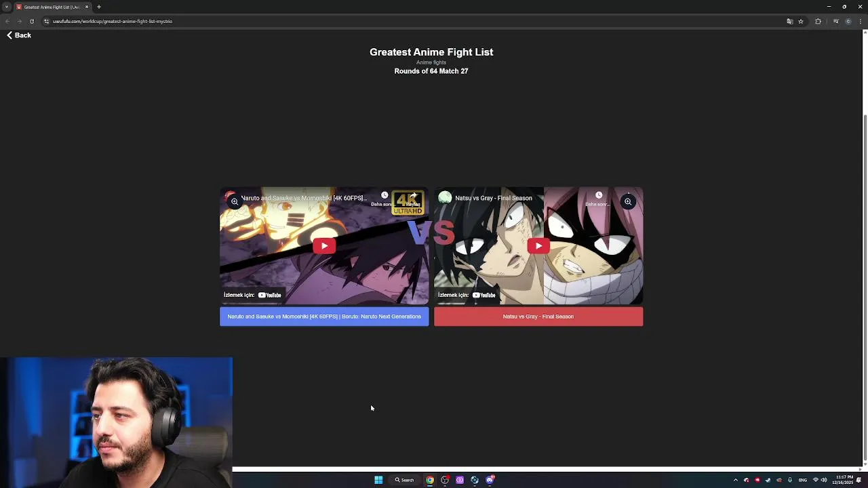Screen dimensions: 868x488
Task: Switch the ENG input language
Action: 803,480
